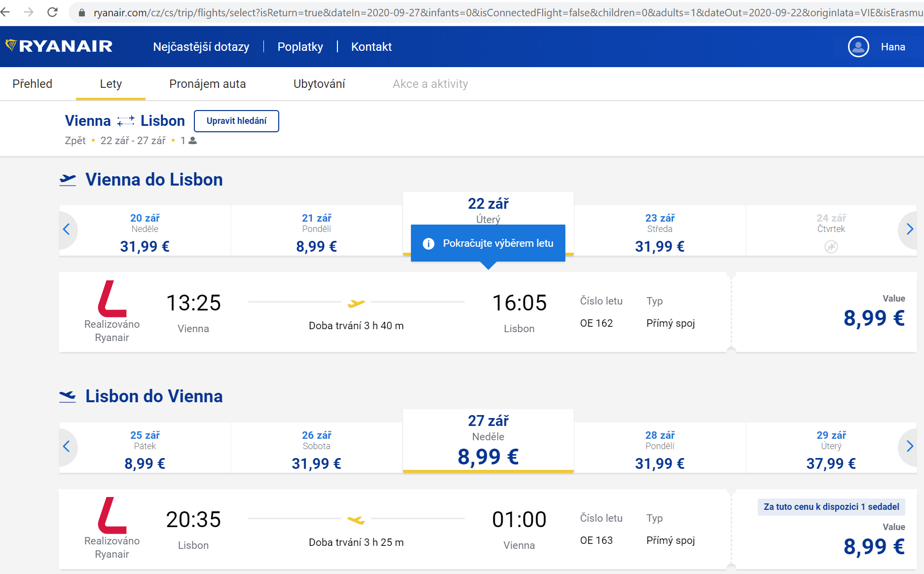Select return date 28 zář Pondělí
This screenshot has width=924, height=574.
(x=660, y=448)
